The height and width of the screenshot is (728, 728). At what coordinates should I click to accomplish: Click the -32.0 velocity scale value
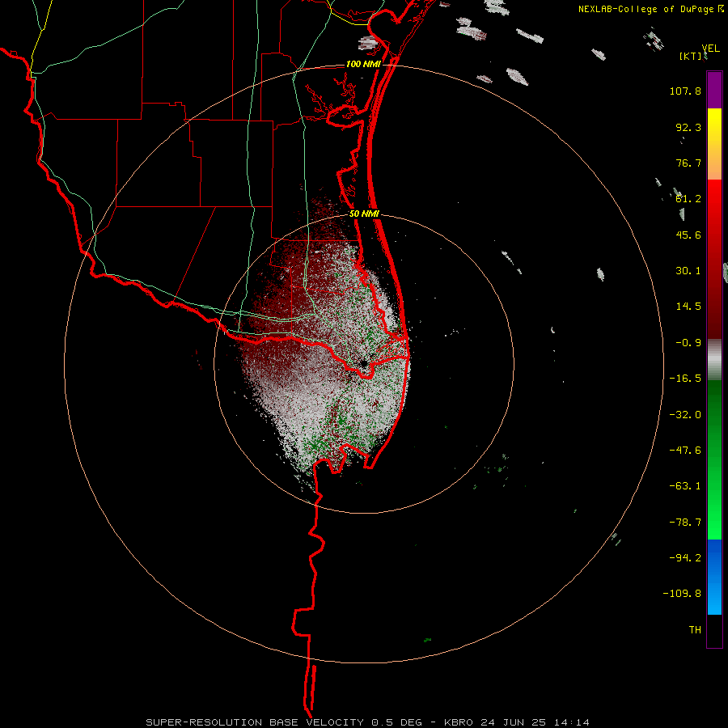(685, 415)
